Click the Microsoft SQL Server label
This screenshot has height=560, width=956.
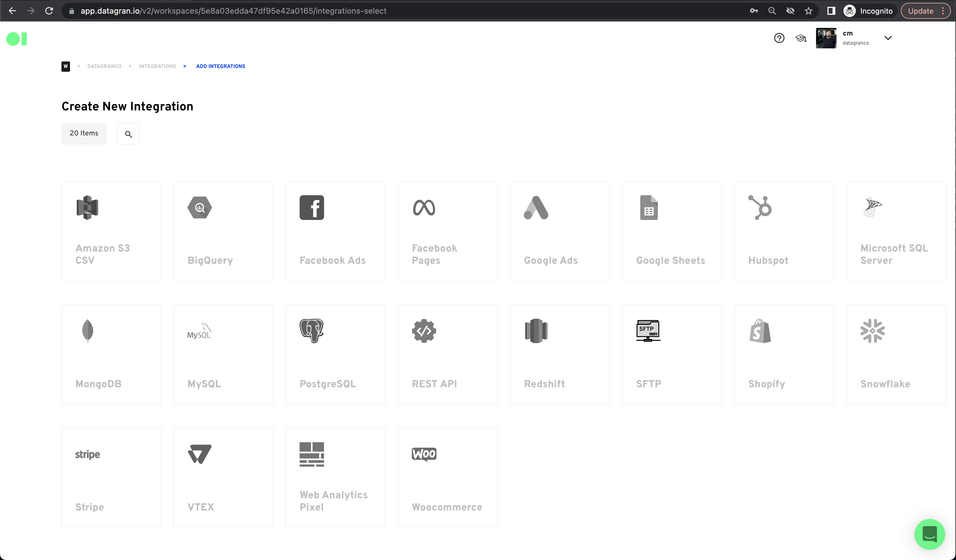point(894,254)
